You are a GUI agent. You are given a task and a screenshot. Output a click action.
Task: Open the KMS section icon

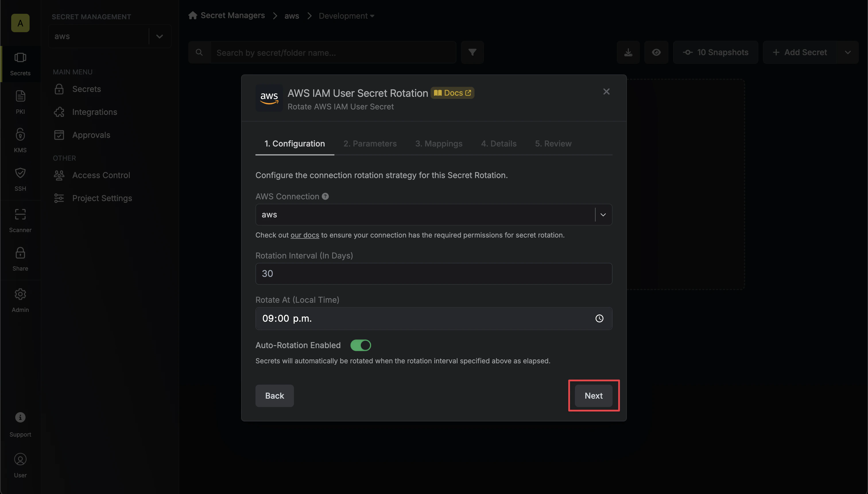20,140
